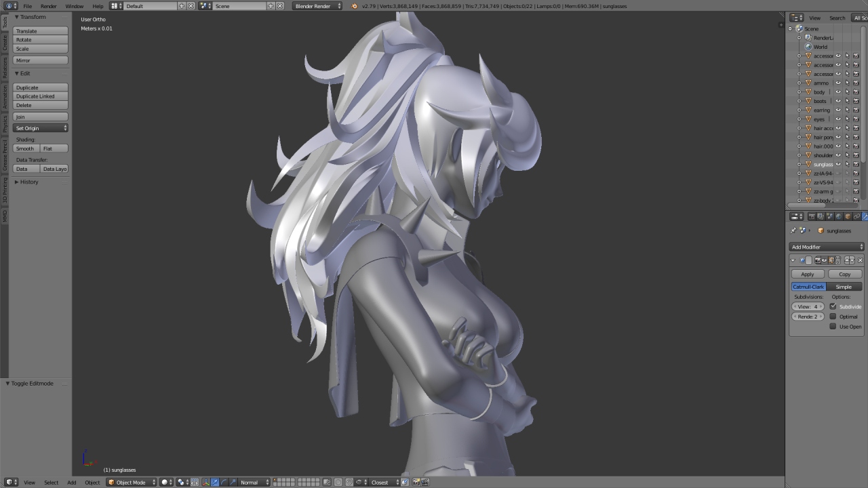Hide the boots object in outliner
The width and height of the screenshot is (868, 488).
pos(838,101)
